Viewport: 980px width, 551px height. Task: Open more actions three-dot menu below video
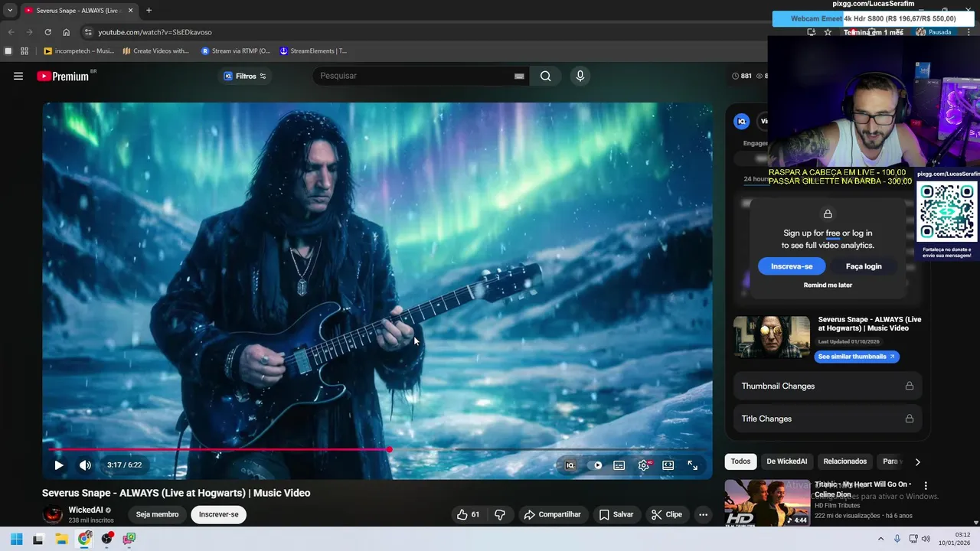[703, 514]
